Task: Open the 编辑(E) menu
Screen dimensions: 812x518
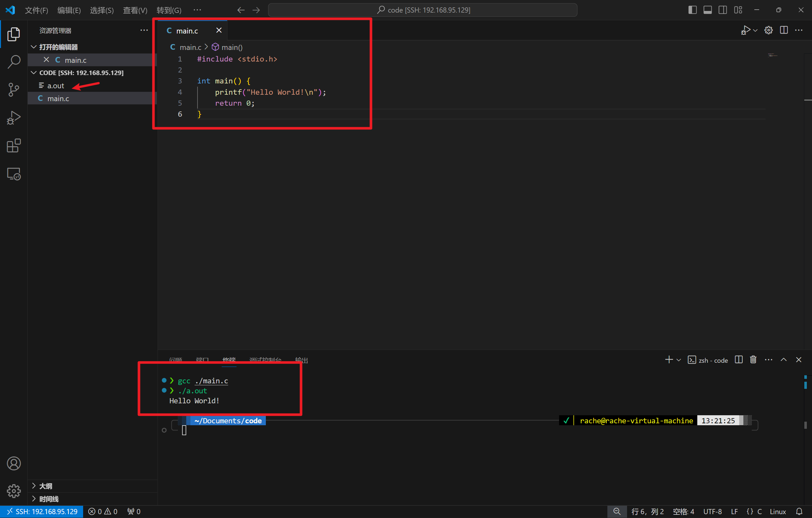Action: (x=69, y=10)
